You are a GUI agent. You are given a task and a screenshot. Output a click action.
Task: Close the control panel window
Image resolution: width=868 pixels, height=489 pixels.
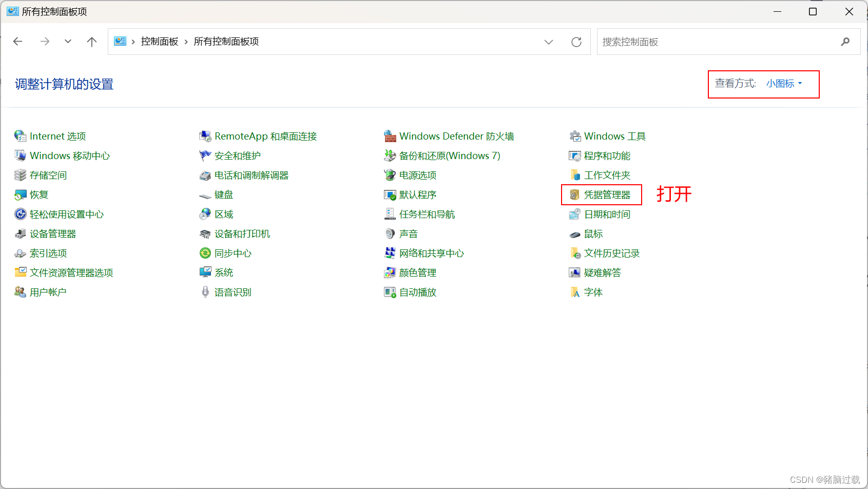click(849, 11)
